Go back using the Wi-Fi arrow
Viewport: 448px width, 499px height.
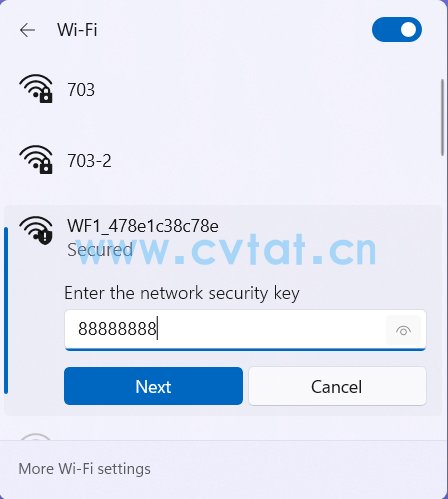point(27,30)
